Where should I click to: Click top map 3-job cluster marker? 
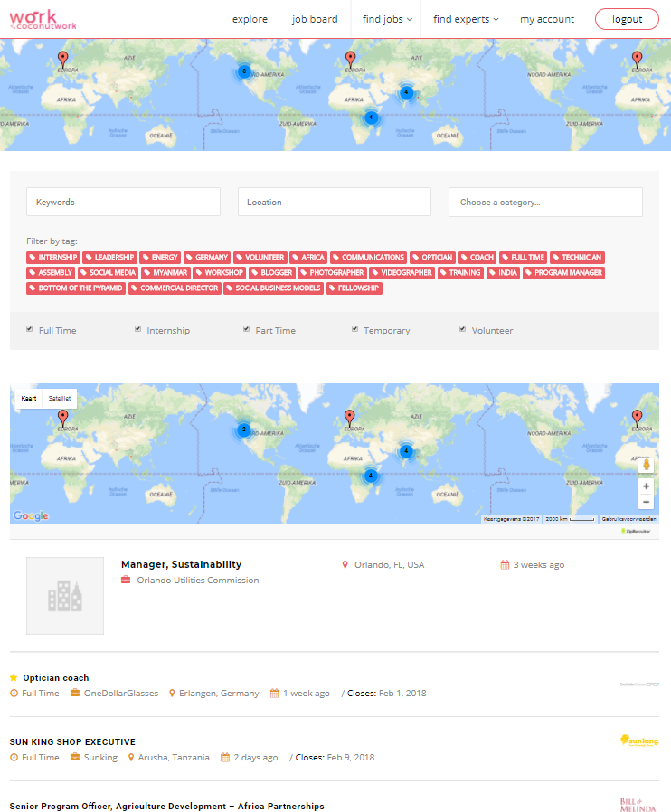[244, 71]
